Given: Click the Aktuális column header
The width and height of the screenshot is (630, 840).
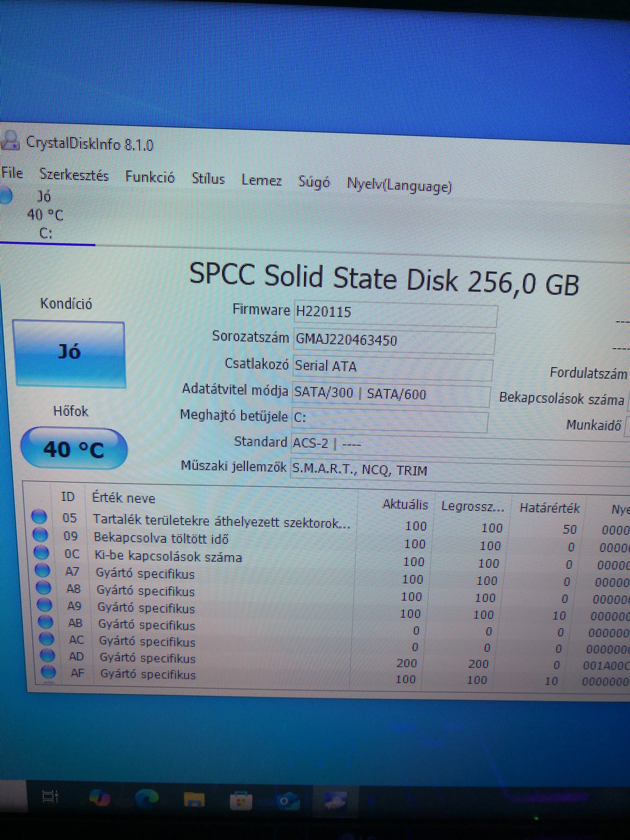Looking at the screenshot, I should [405, 504].
